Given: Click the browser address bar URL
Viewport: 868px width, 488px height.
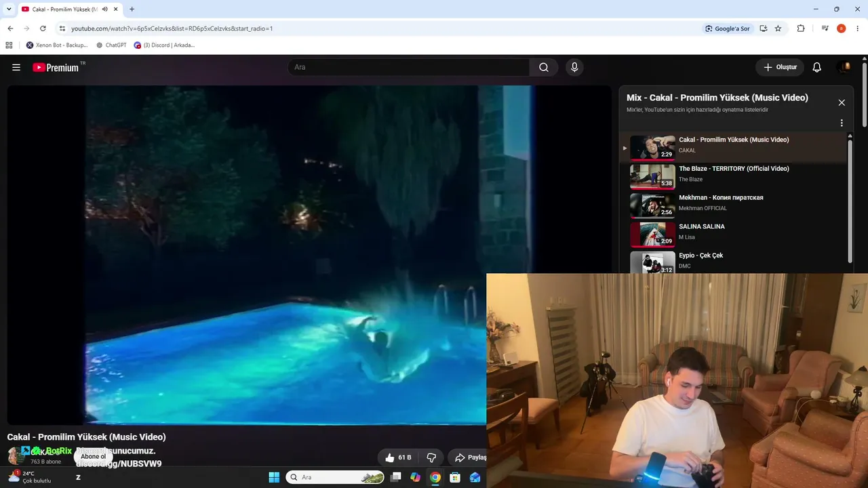Looking at the screenshot, I should (172, 28).
